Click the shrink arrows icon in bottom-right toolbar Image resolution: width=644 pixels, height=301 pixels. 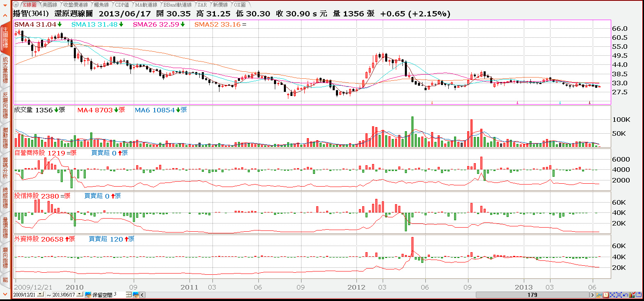coord(612,295)
